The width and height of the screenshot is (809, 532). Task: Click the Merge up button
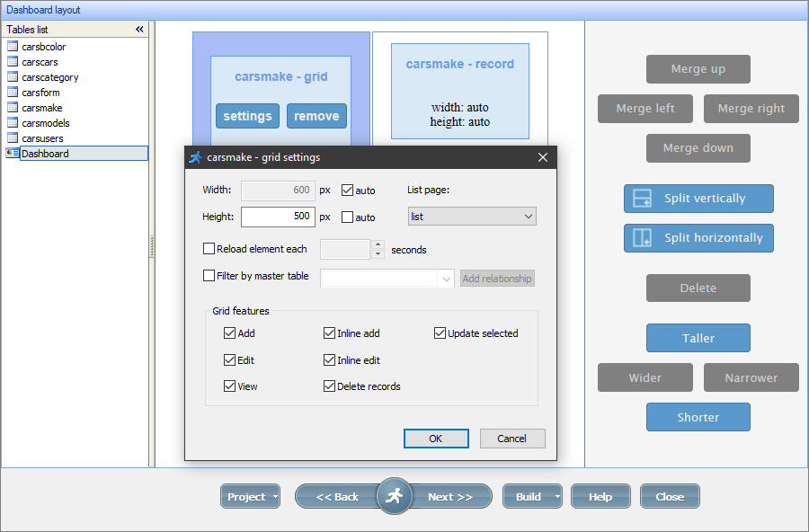(x=698, y=69)
